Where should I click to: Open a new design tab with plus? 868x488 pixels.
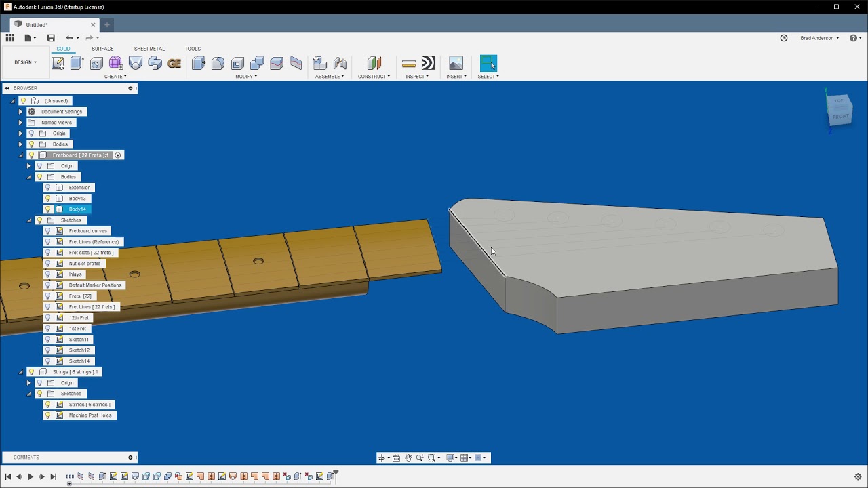106,25
